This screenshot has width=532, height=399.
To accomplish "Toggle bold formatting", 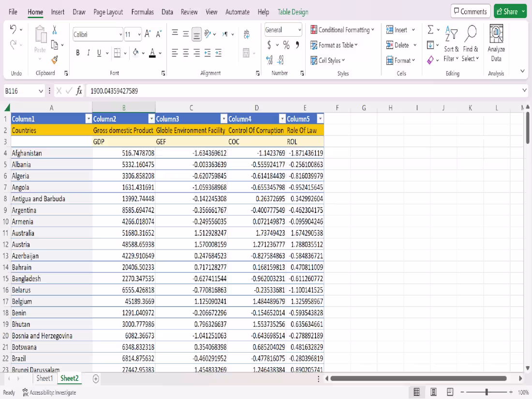I will [77, 53].
